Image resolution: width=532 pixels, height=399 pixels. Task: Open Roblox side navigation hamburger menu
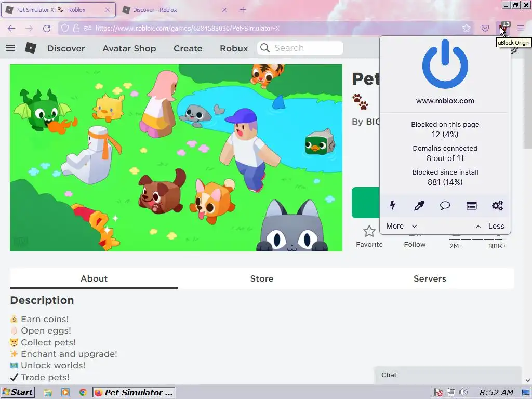coord(10,48)
